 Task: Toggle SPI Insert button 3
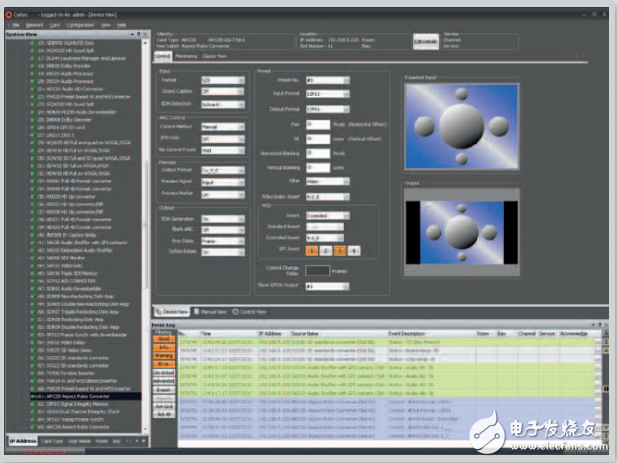340,248
